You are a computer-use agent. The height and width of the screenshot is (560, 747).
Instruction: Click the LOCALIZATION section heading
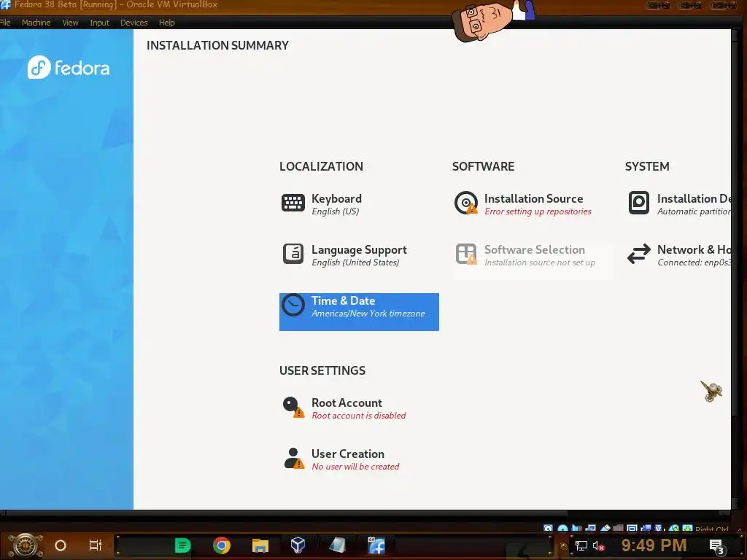click(x=321, y=166)
